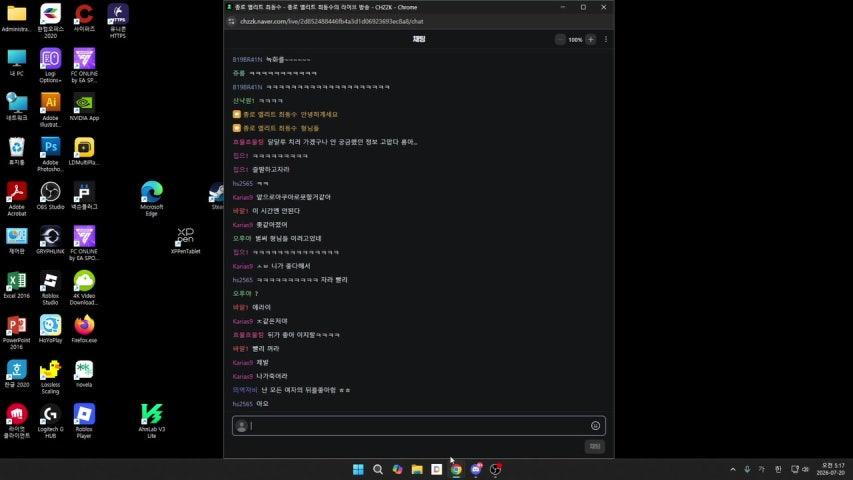Screen dimensions: 853x480
Task: Open Roblox Player desktop shortcut
Action: click(84, 421)
